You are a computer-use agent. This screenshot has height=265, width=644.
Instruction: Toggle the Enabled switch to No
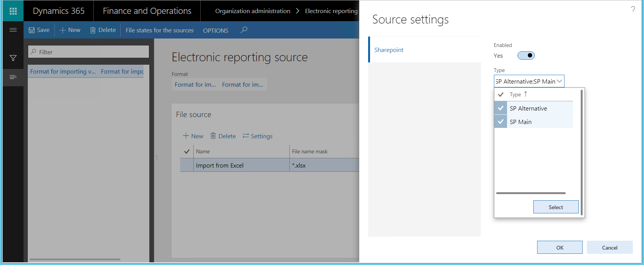pyautogui.click(x=526, y=55)
